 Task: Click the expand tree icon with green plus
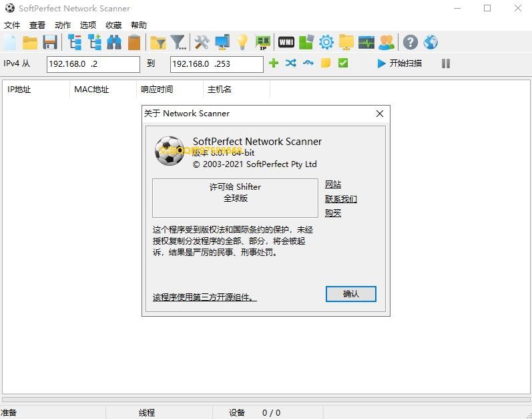(x=95, y=43)
